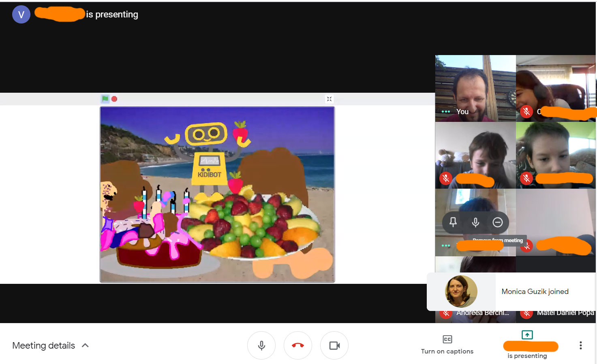Viewport: 597px width, 364px height.
Task: Mute hovered participant using the overlay mic icon
Action: (x=475, y=222)
